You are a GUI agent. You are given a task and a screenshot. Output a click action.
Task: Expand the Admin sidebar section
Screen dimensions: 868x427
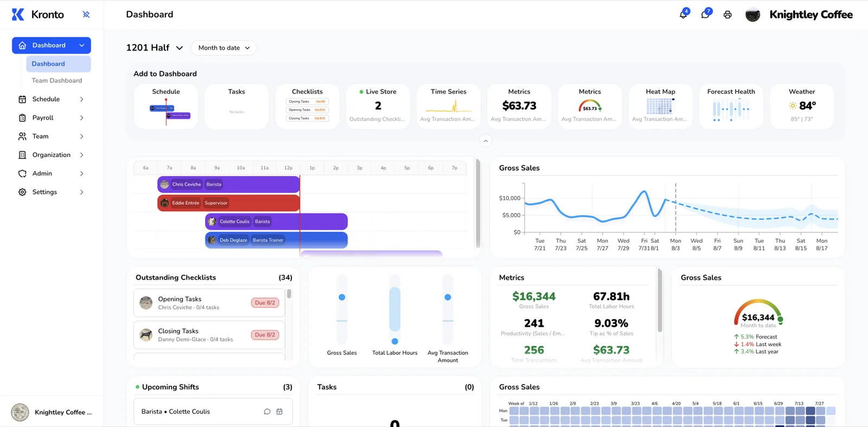[82, 173]
